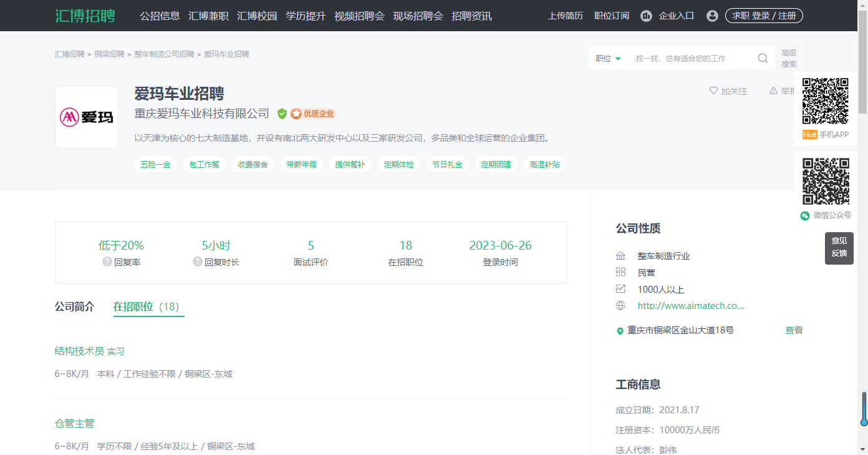The image size is (868, 455).
Task: Switch to the 在招职位 (18) tab
Action: (148, 306)
